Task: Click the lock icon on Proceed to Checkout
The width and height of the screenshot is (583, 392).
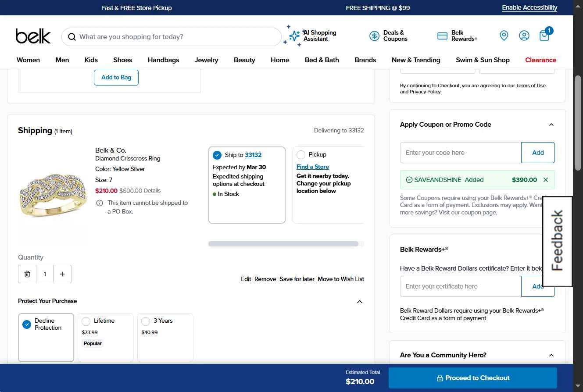Action: (440, 378)
